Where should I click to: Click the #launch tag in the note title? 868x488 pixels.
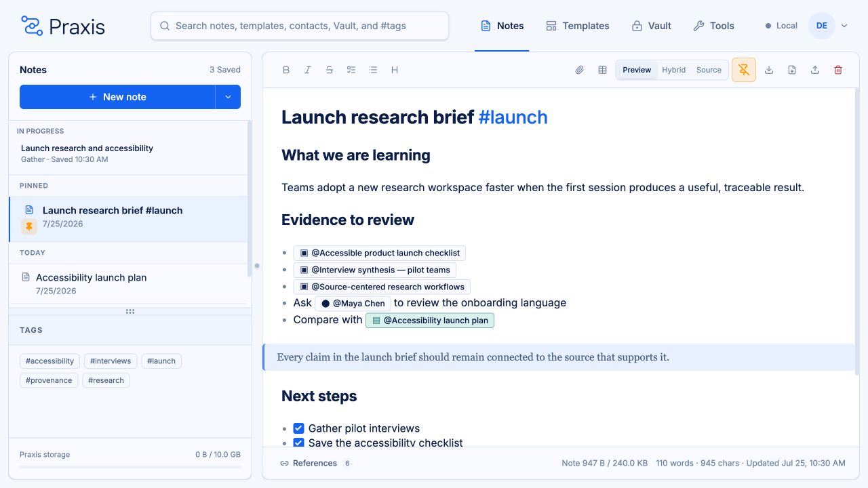tap(513, 117)
